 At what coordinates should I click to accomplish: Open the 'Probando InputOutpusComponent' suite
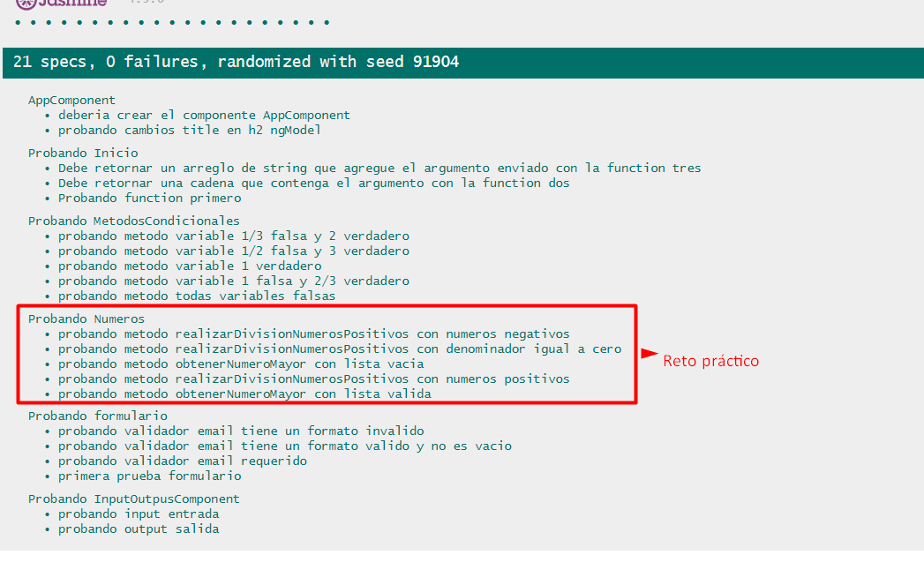(133, 499)
